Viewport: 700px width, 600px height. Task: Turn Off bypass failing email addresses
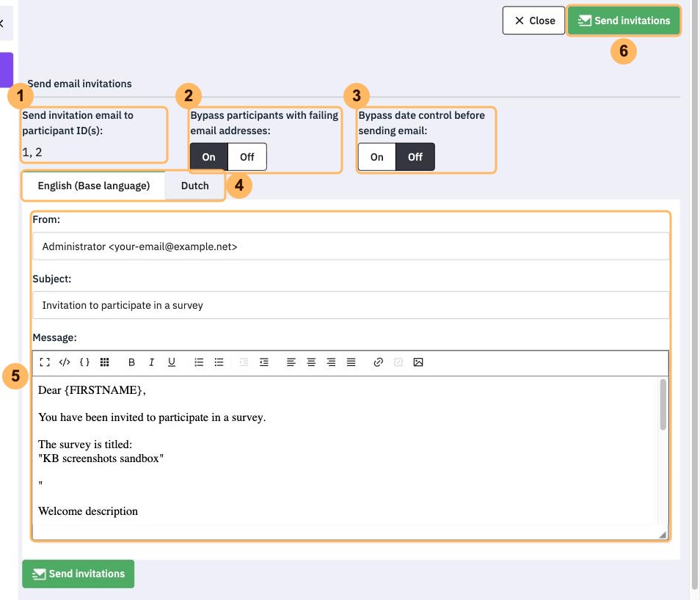(x=247, y=157)
